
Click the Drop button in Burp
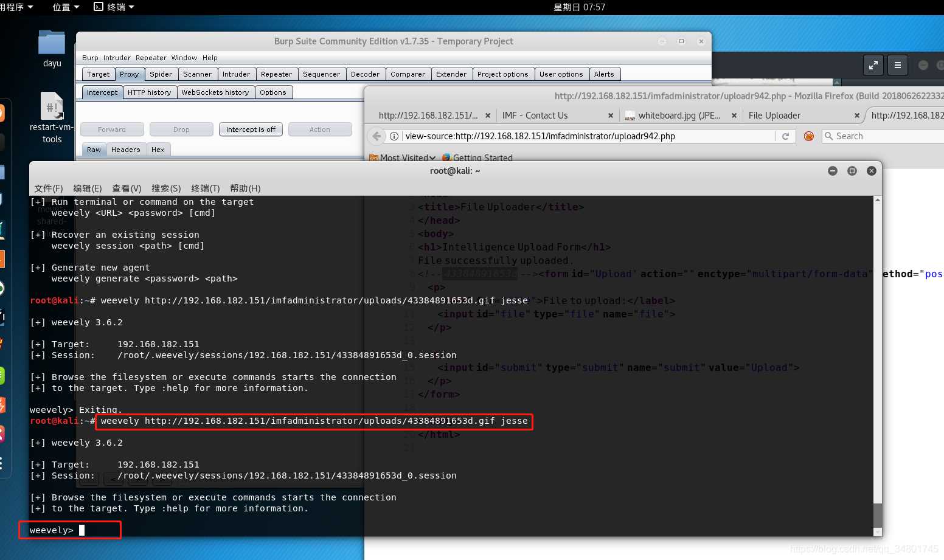coord(181,130)
